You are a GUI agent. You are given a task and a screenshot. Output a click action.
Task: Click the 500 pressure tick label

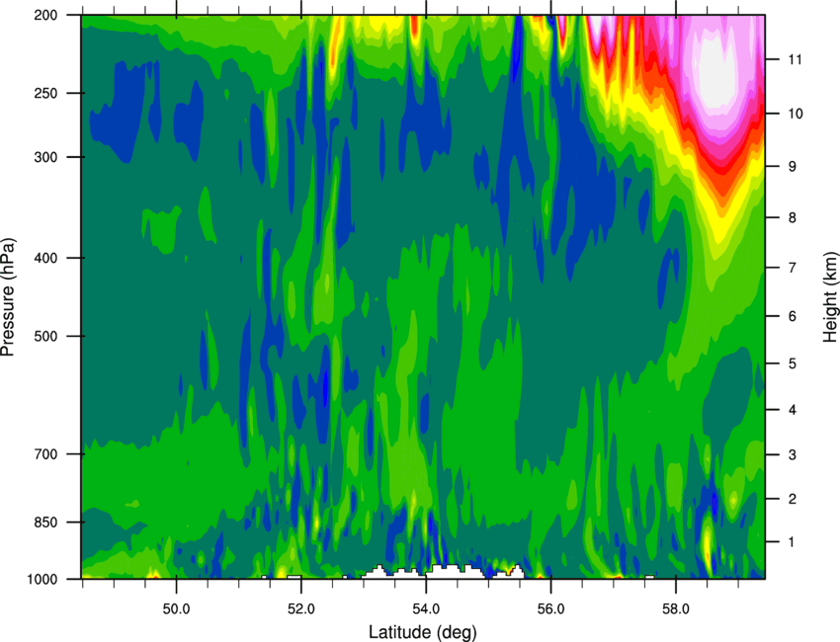tap(45, 336)
